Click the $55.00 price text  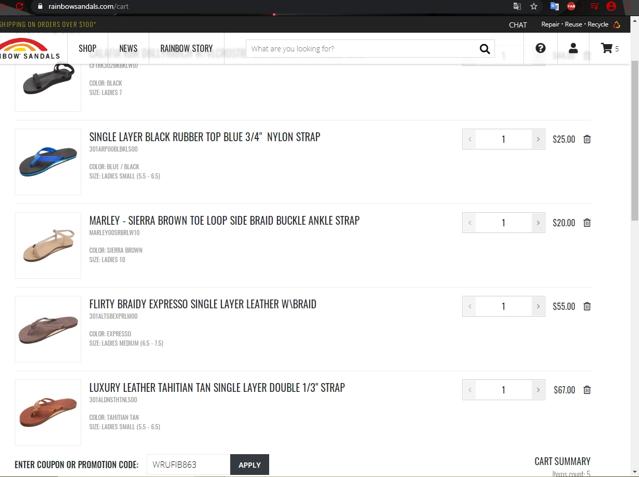[564, 307]
